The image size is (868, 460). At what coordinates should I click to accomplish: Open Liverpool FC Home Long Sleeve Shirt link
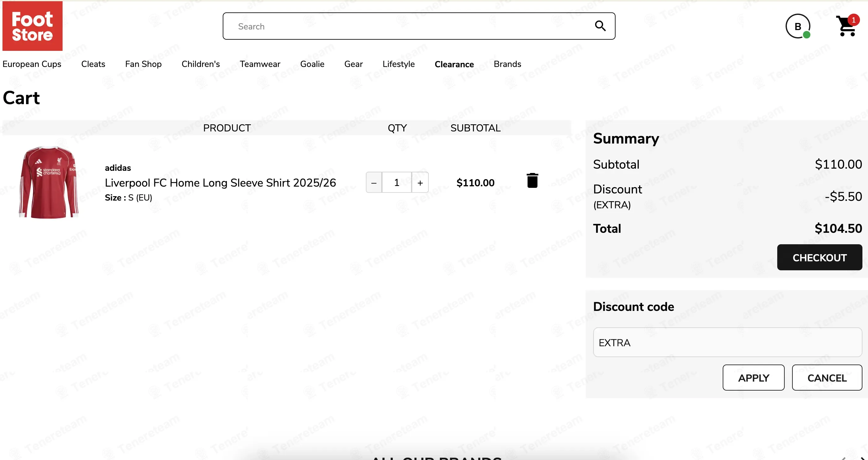[220, 183]
